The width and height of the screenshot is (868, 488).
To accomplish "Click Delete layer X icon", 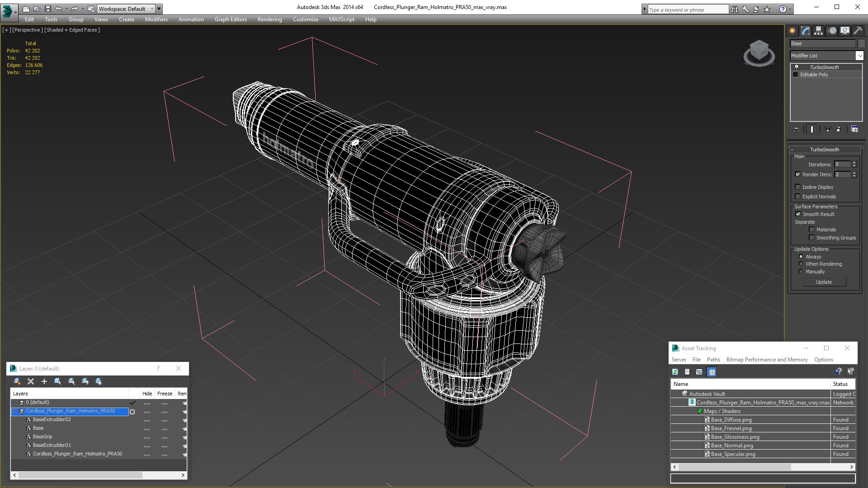I will (x=31, y=381).
